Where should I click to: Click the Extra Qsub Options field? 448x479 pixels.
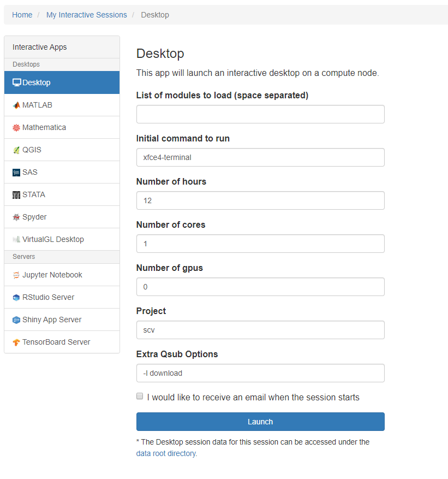click(x=260, y=373)
